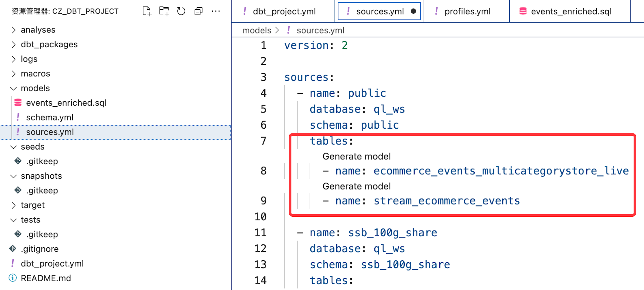This screenshot has width=644, height=290.
Task: Click Generate model above stream_ecommerce_events
Action: [x=356, y=186]
